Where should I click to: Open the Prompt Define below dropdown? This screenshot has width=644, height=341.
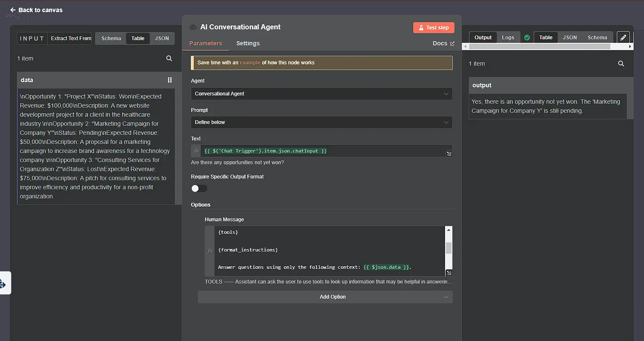click(x=321, y=122)
